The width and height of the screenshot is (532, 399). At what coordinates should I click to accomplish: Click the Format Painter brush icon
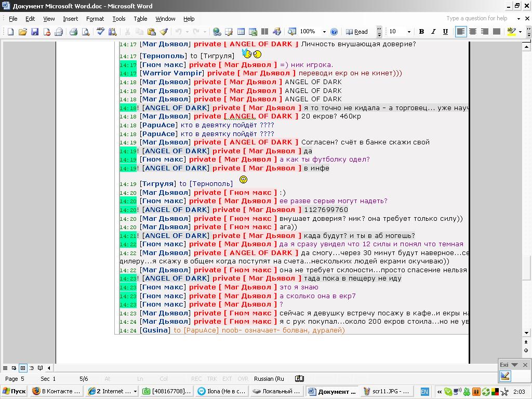164,32
